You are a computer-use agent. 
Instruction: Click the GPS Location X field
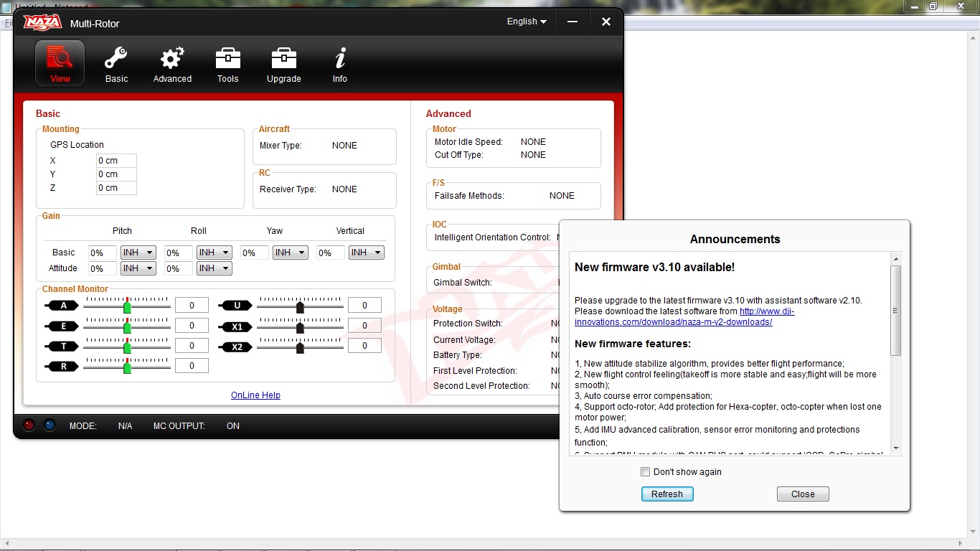coord(116,161)
